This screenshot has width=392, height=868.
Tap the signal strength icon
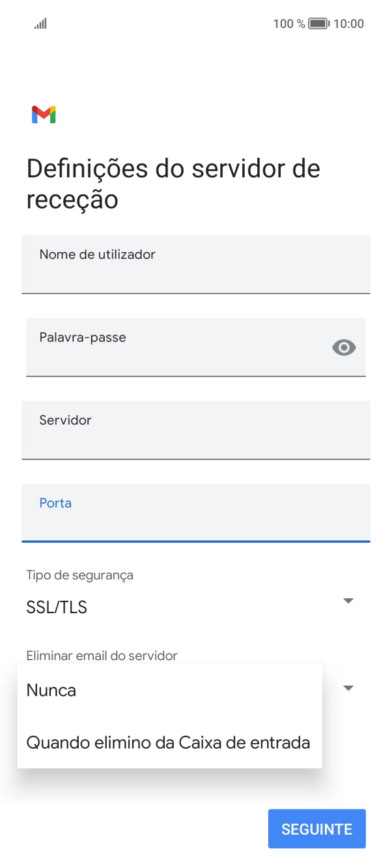tap(39, 23)
